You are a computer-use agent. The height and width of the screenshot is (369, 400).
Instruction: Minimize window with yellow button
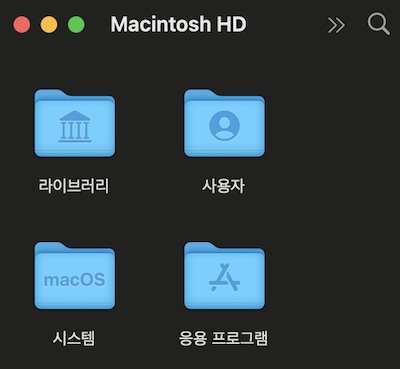point(49,25)
